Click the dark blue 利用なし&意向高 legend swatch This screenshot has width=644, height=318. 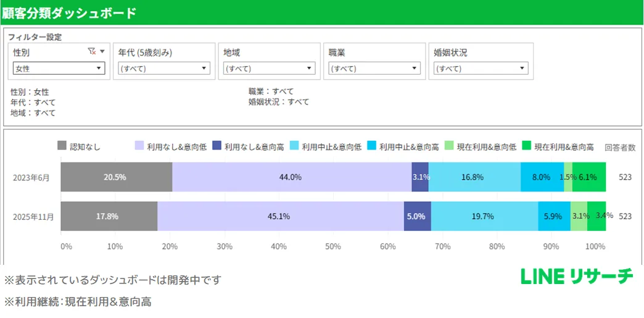point(217,146)
